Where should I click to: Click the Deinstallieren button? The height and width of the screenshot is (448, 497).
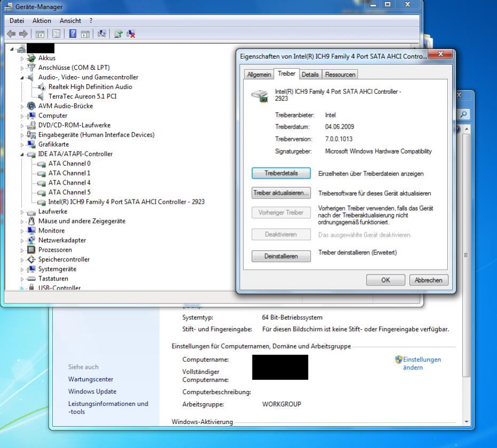(281, 256)
